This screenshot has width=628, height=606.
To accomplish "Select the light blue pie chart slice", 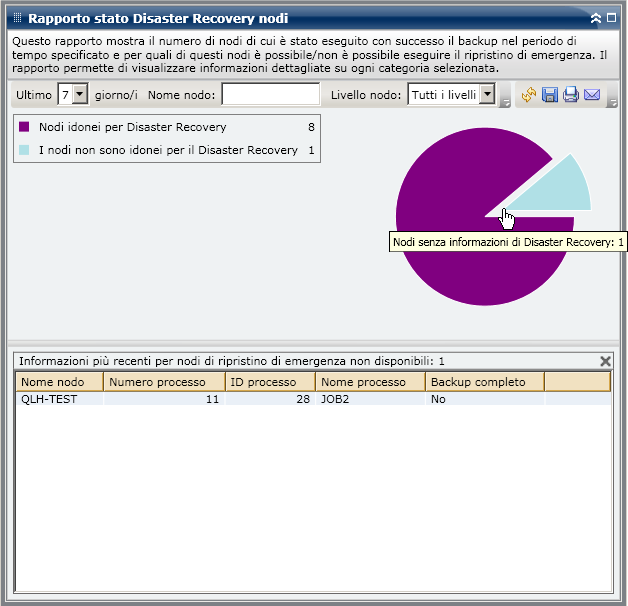I will click(x=561, y=190).
